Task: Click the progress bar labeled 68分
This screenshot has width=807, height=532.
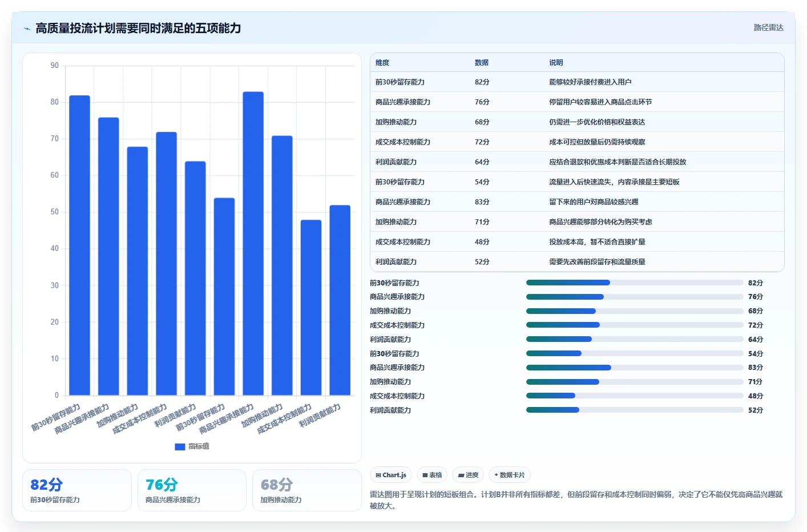Action: click(x=635, y=311)
